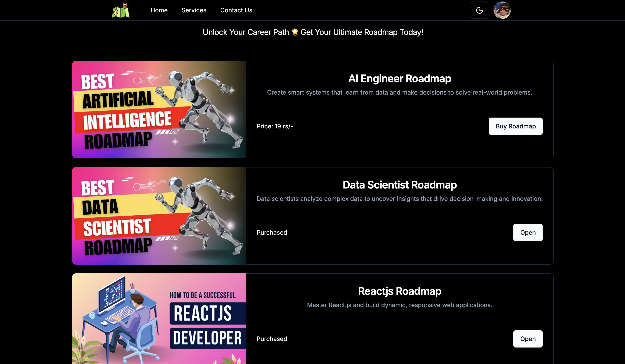Click the AI Engineer description text
625x364 pixels.
400,92
